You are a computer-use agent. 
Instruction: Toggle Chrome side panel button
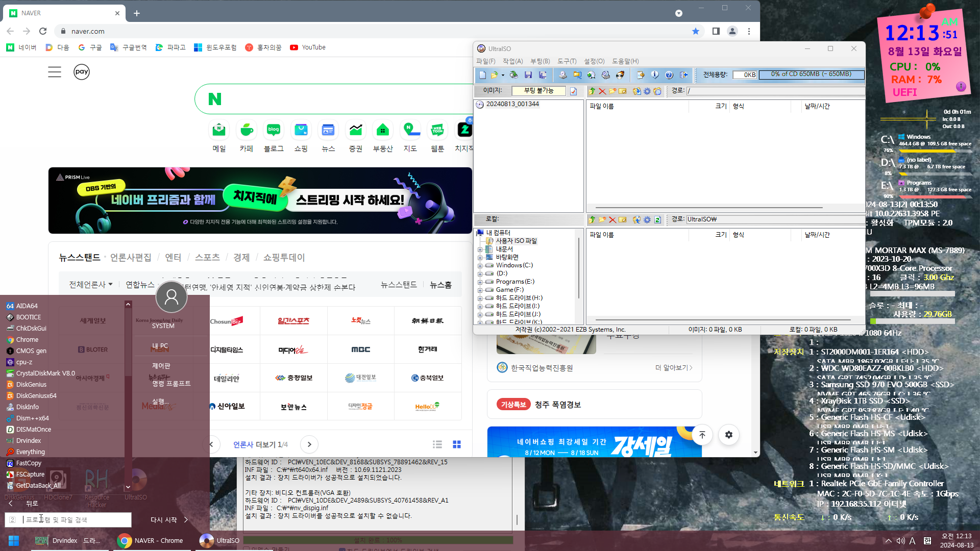click(716, 31)
